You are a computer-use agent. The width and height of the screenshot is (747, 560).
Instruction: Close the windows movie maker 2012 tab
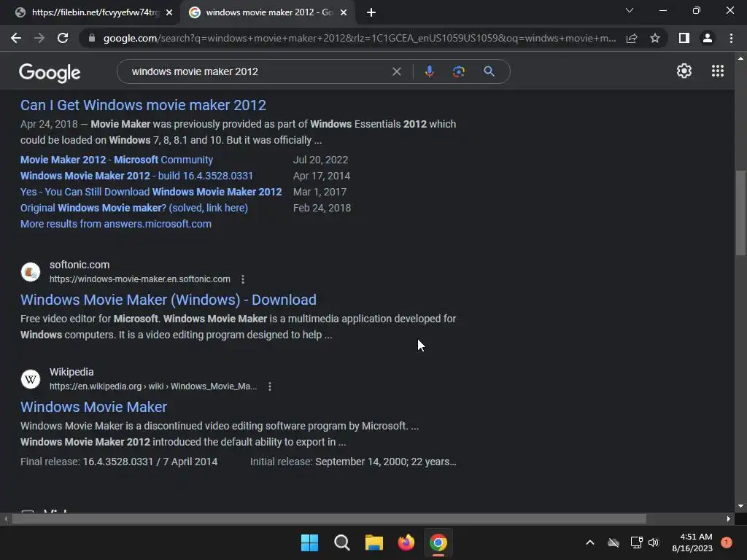pos(344,12)
